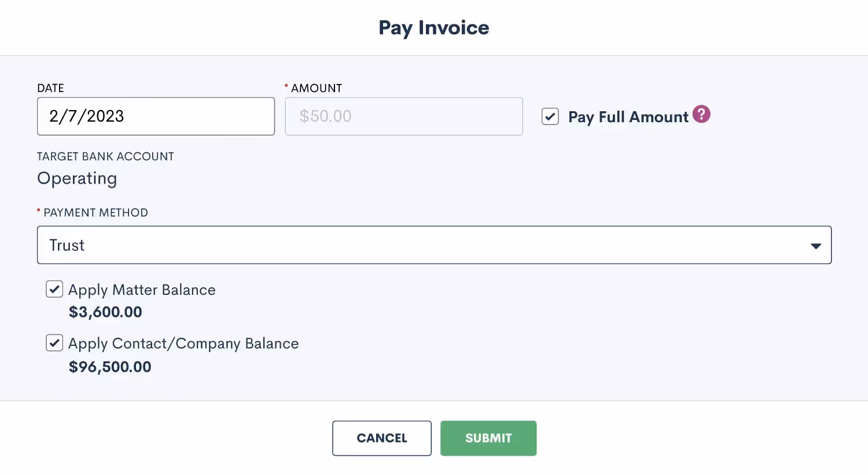
Task: Click the $96,500.00 contact balance value
Action: click(110, 367)
